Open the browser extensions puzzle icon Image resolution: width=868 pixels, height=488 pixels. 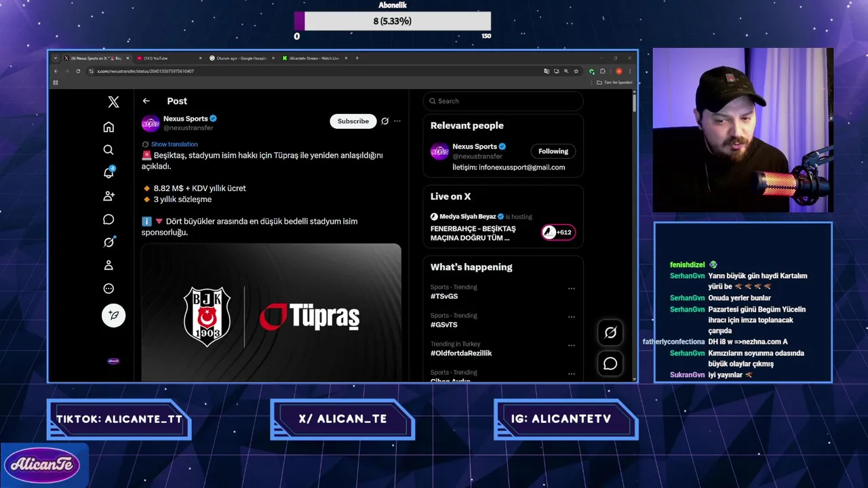point(603,71)
